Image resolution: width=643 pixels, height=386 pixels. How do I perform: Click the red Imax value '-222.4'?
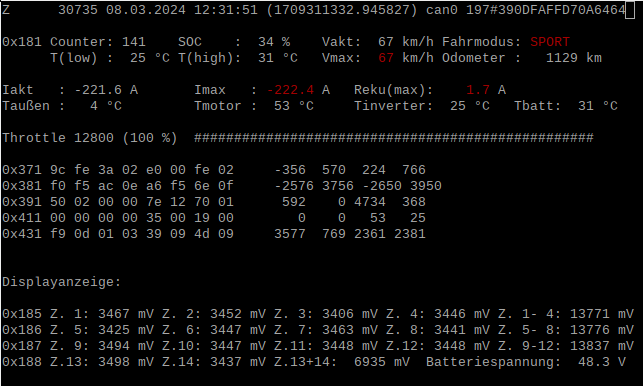(x=290, y=90)
